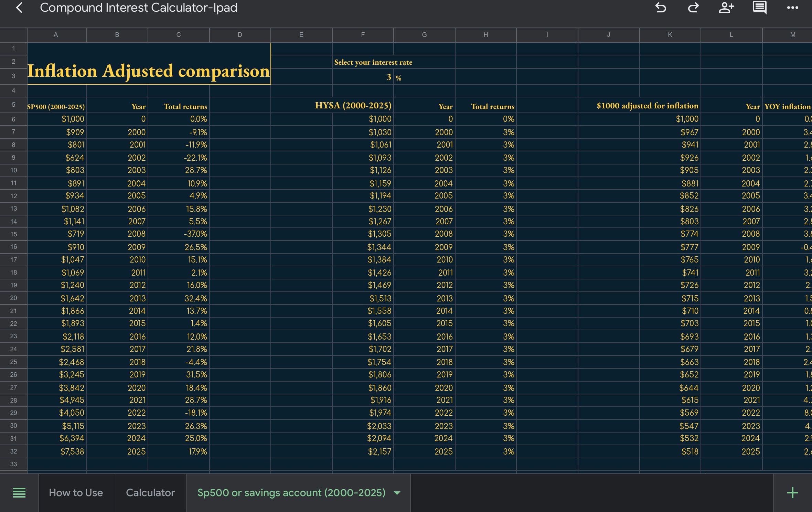812x512 pixels.
Task: Select HYSA value $1,030 cell
Action: [363, 132]
